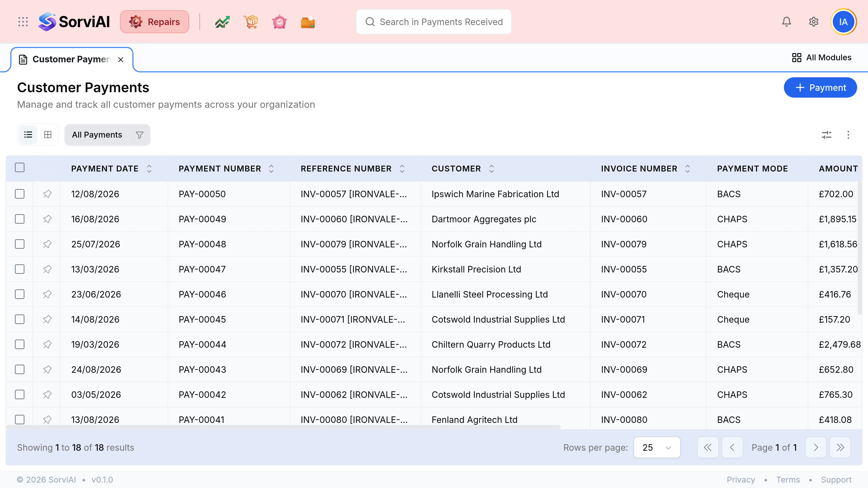This screenshot has width=868, height=488.
Task: Open the Support link
Action: click(x=836, y=480)
